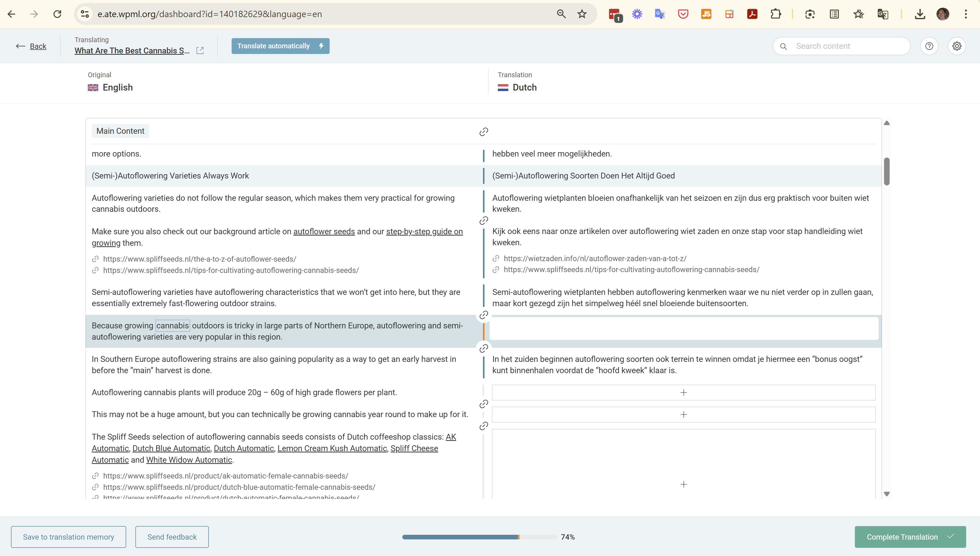Screen dimensions: 980x556
Task: Open the Adobe Acrobat extension
Action: click(752, 14)
